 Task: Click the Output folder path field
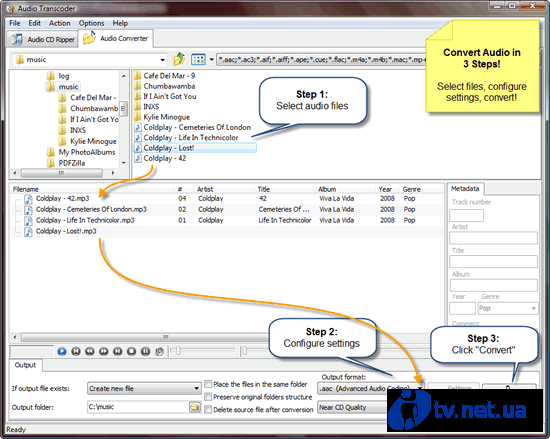tap(138, 407)
